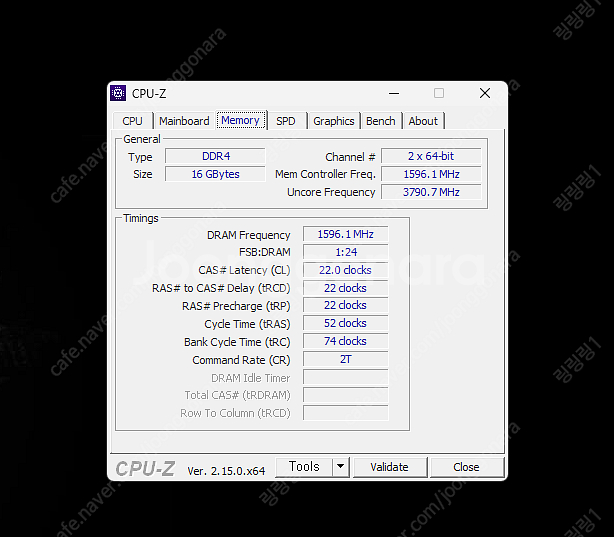The image size is (614, 537).
Task: Open the Graphics tab
Action: (x=334, y=121)
